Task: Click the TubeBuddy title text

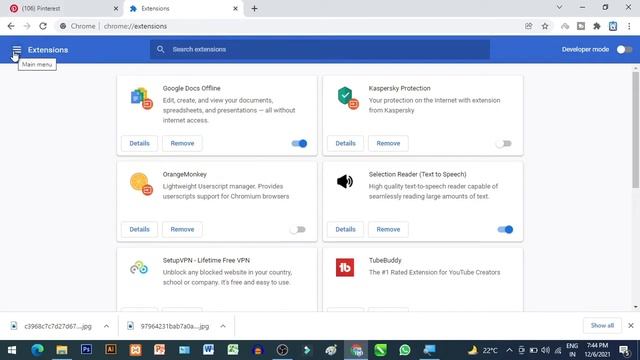Action: point(385,260)
